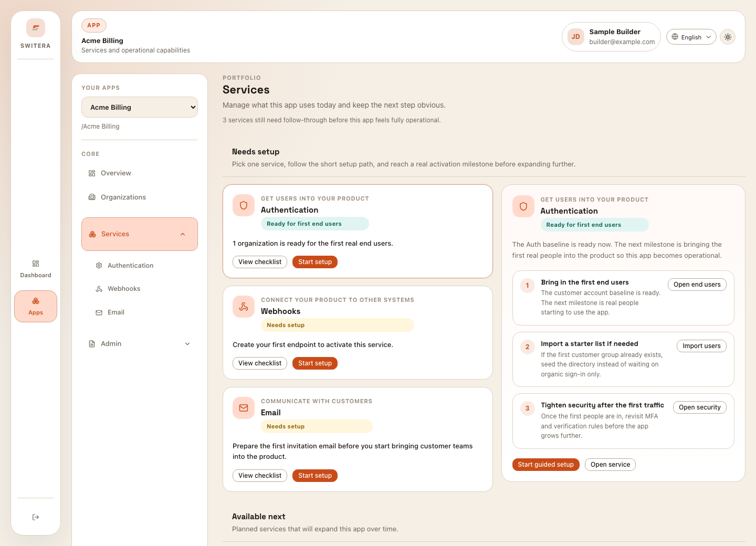Click the globe icon beside English
Screen dimensions: 756x546
pos(675,37)
